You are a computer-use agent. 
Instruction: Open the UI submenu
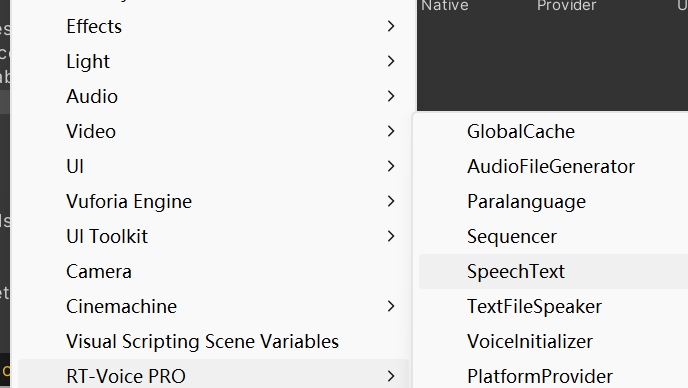click(x=213, y=166)
